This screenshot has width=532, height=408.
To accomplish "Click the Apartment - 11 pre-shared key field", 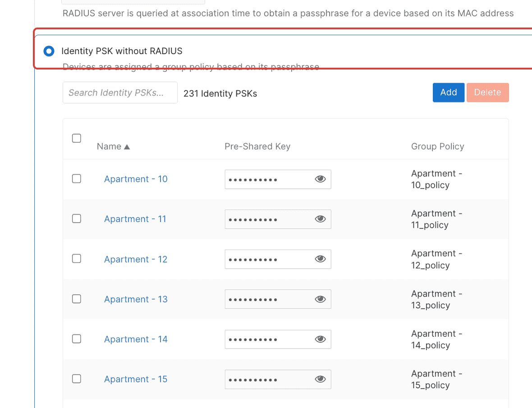I will pyautogui.click(x=278, y=219).
